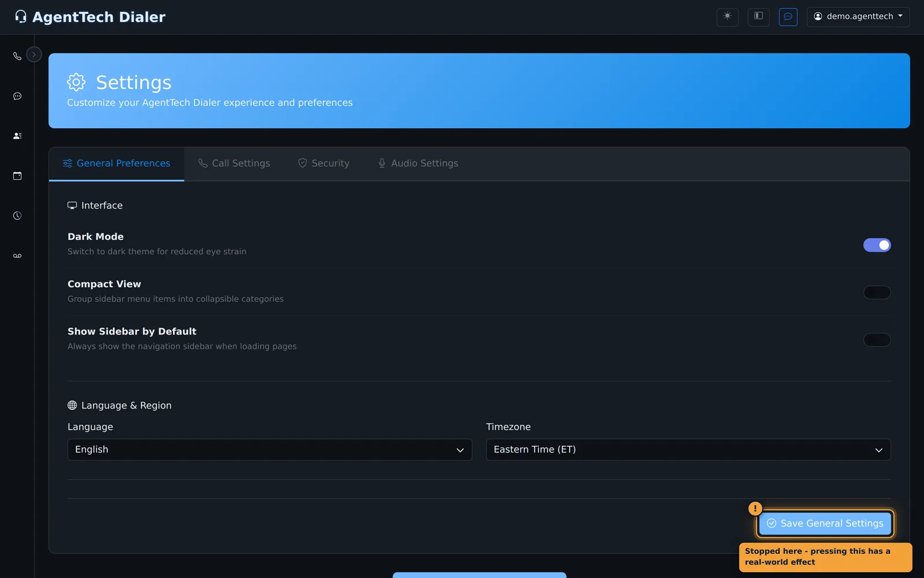Click the "Dark Mode" label

pos(95,236)
